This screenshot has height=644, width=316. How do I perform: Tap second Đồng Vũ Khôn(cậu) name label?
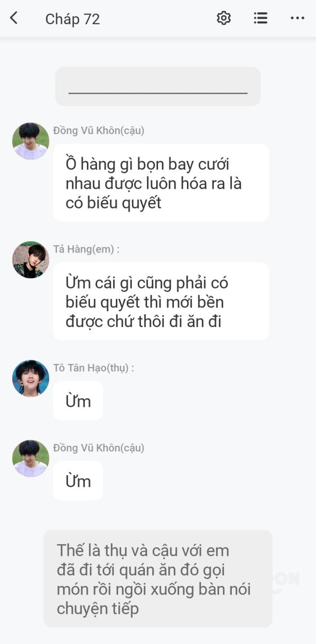[x=98, y=448]
